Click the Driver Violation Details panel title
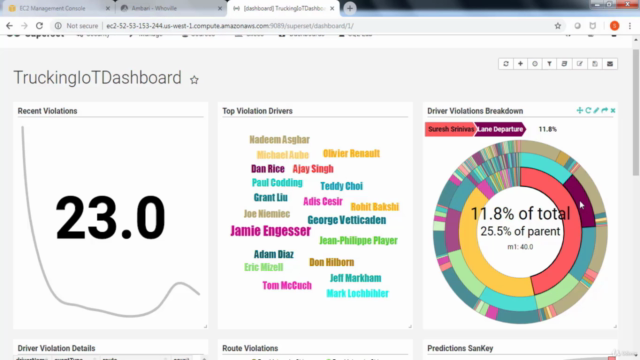Image resolution: width=640 pixels, height=360 pixels. pos(56,348)
